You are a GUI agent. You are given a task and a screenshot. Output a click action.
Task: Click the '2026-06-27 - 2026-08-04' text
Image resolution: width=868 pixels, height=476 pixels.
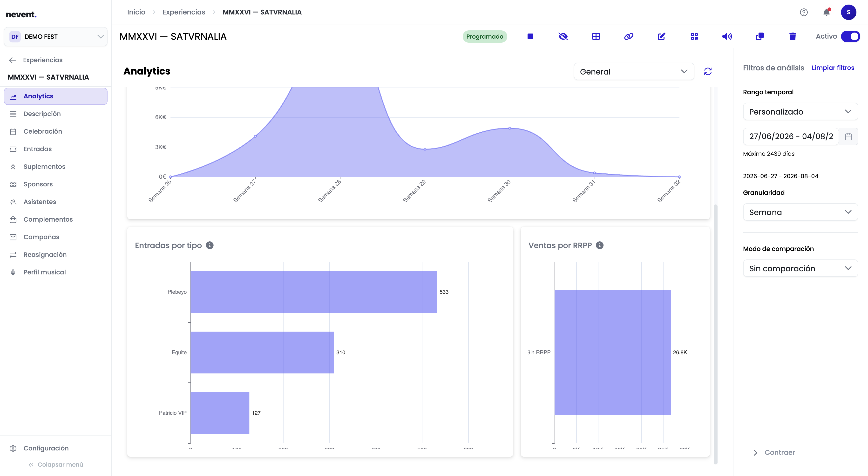tap(780, 176)
